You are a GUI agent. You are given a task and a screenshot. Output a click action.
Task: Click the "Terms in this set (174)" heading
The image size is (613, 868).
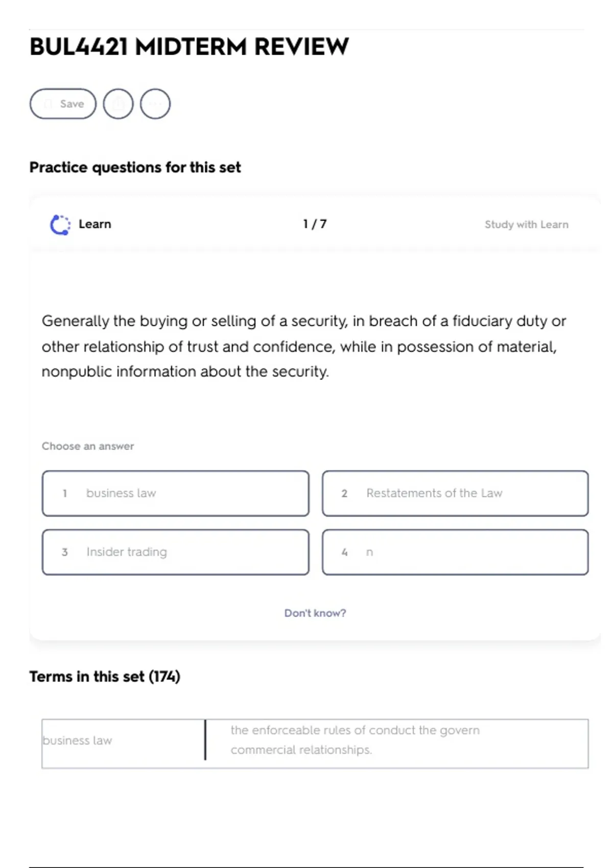pos(105,677)
